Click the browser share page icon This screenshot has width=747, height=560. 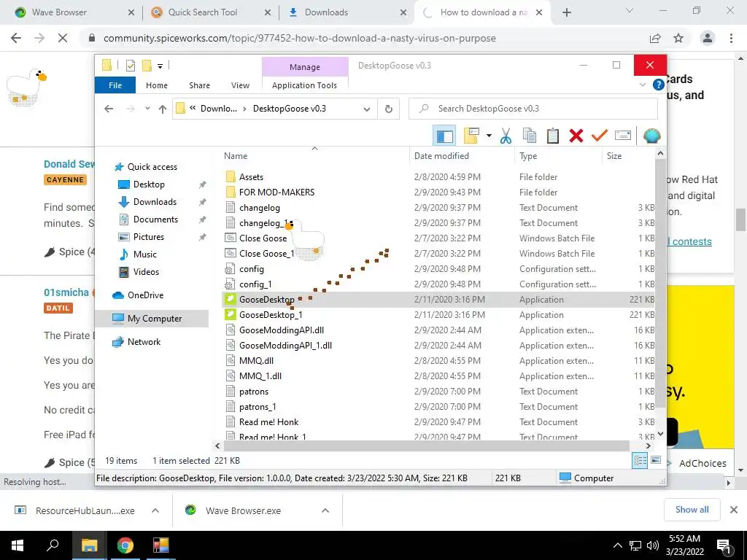pyautogui.click(x=655, y=39)
